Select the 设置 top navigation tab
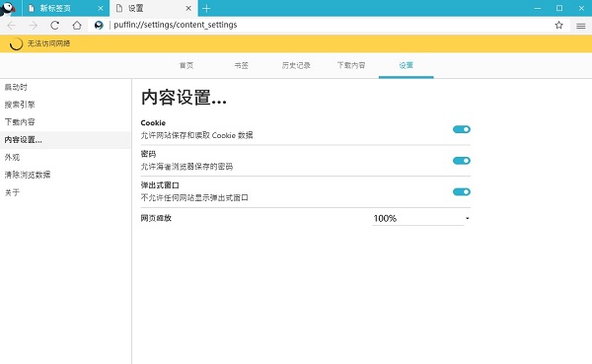592x364 pixels. pyautogui.click(x=407, y=66)
